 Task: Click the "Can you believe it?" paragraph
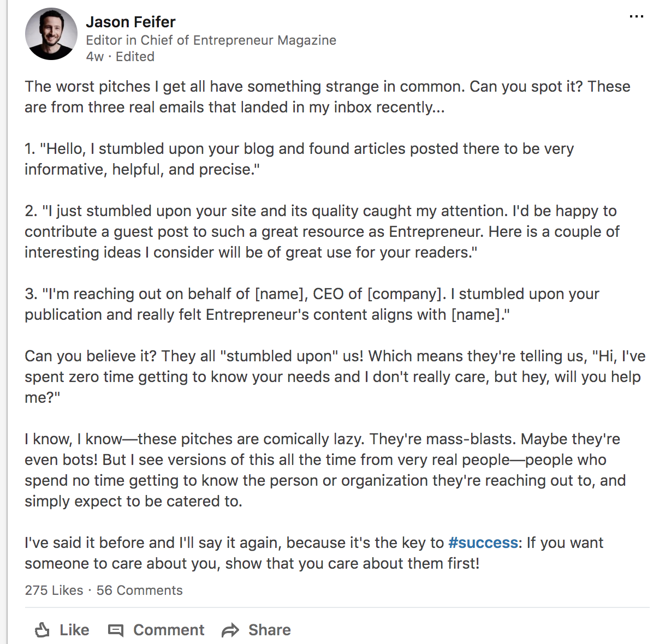click(334, 377)
